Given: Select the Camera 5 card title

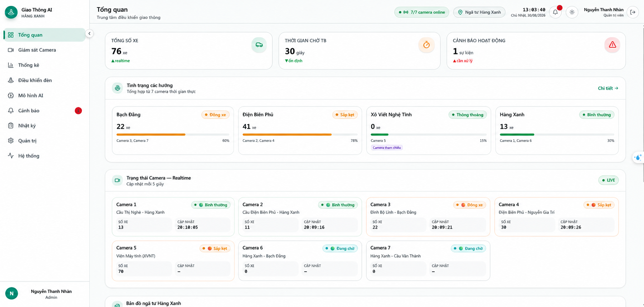Looking at the screenshot, I should click(x=126, y=248).
